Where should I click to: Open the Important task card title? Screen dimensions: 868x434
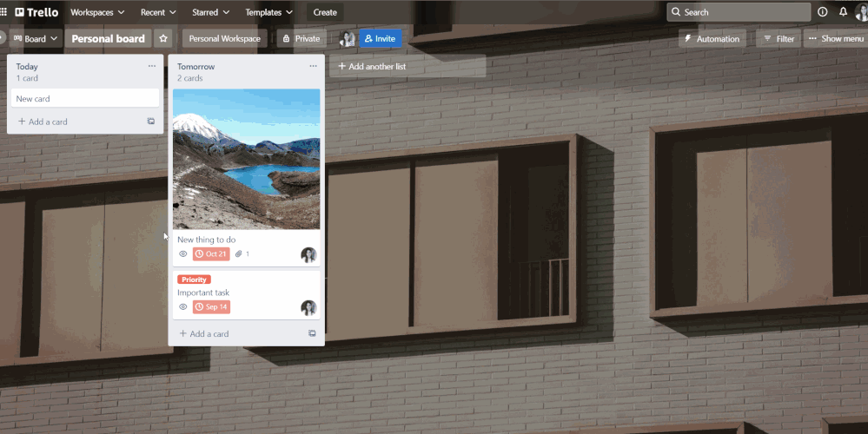pos(203,293)
